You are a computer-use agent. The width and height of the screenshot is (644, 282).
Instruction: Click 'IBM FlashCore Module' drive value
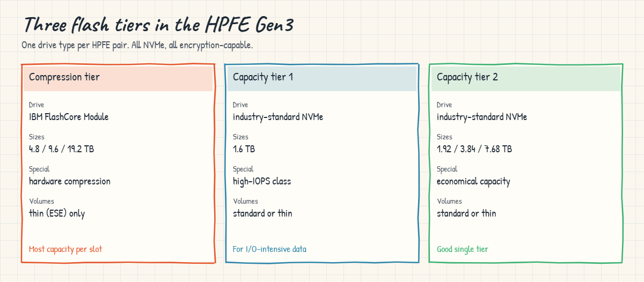click(x=69, y=117)
